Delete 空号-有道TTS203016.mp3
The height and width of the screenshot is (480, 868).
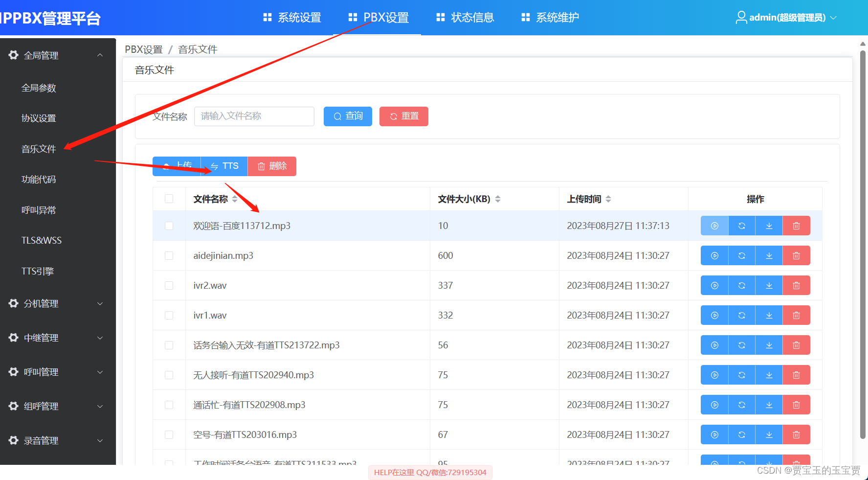coord(797,434)
